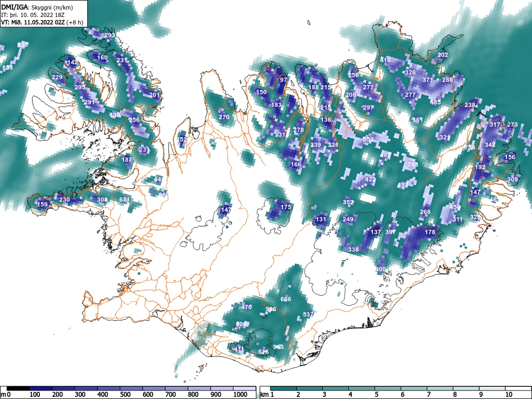Click visibility value 963 on the map
The width and height of the screenshot is (532, 399).
(278, 347)
